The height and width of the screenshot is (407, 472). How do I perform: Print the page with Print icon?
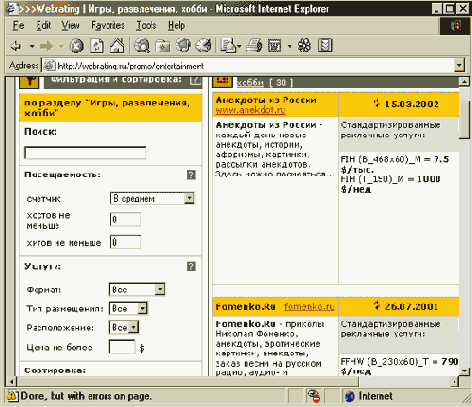(x=254, y=46)
